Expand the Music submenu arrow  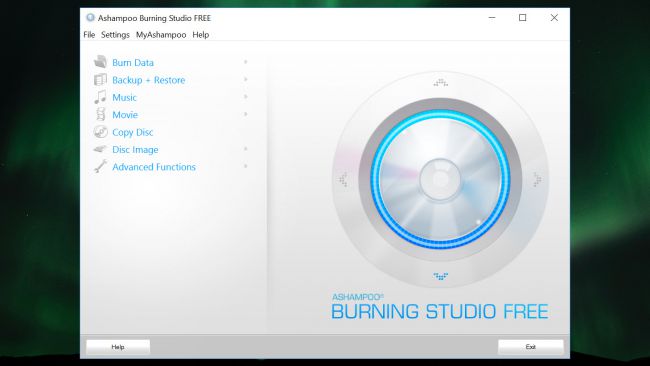245,97
